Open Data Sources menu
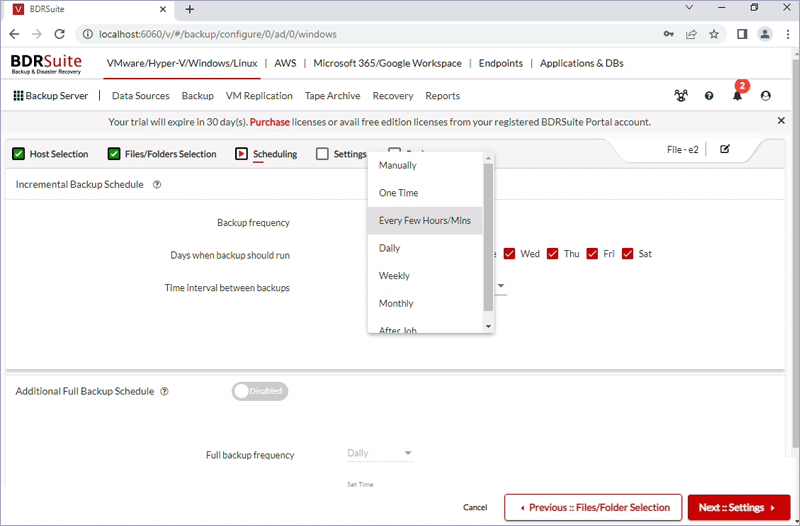800x526 pixels. tap(141, 96)
